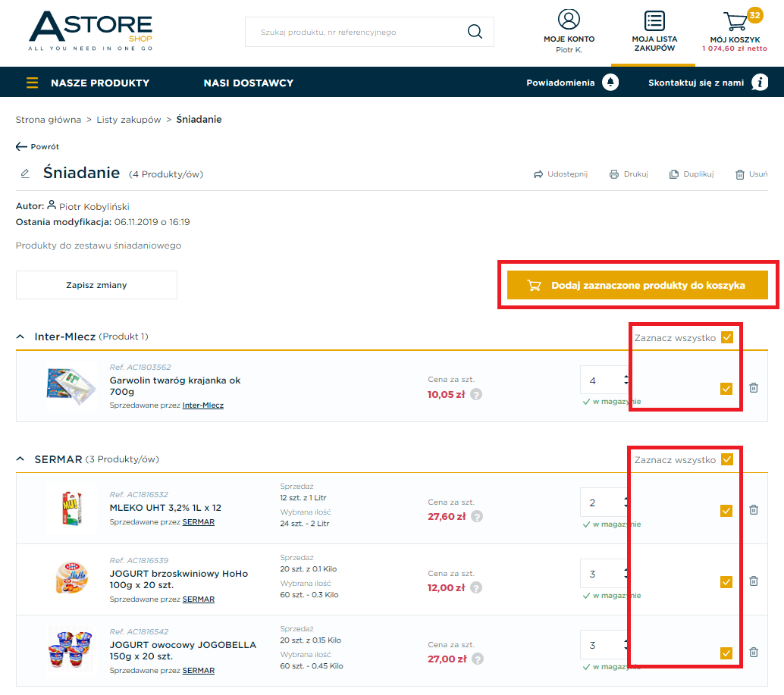Image resolution: width=784 pixels, height=695 pixels.
Task: Open SERMAR seller link under MLEKO UHT
Action: pos(199,521)
